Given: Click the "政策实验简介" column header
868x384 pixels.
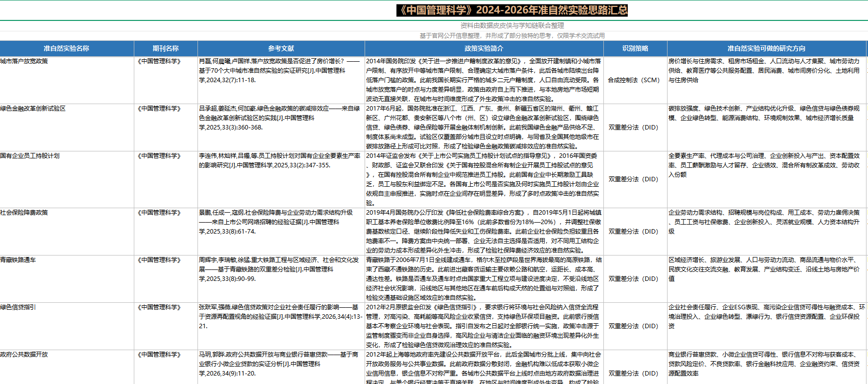Looking at the screenshot, I should point(484,48).
